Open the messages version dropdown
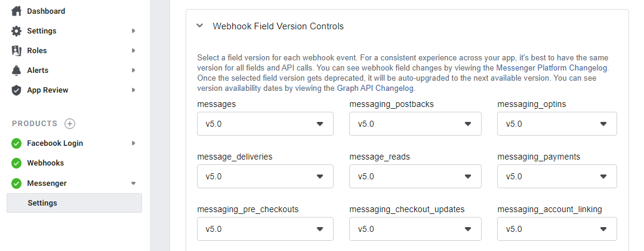This screenshot has width=644, height=251. tap(265, 124)
